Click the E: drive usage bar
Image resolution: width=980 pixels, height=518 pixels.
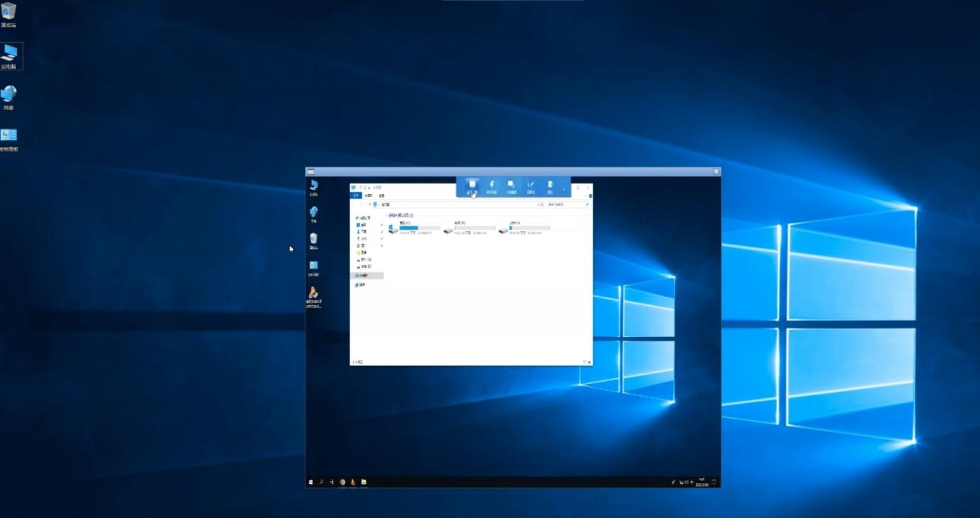tap(530, 228)
